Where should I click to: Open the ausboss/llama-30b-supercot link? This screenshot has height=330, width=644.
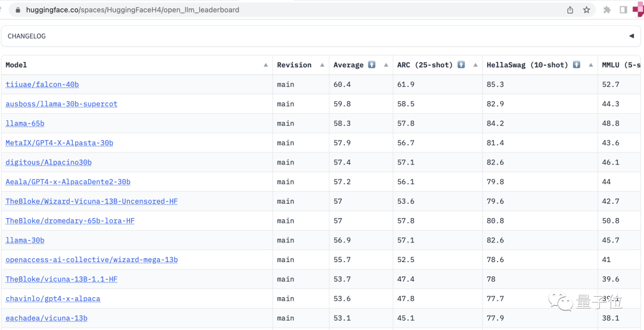click(x=61, y=104)
